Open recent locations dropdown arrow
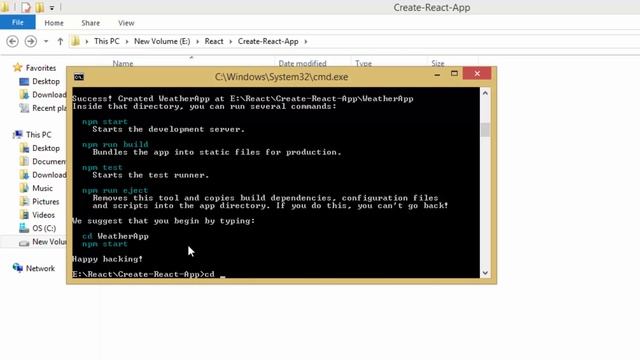 coord(46,41)
